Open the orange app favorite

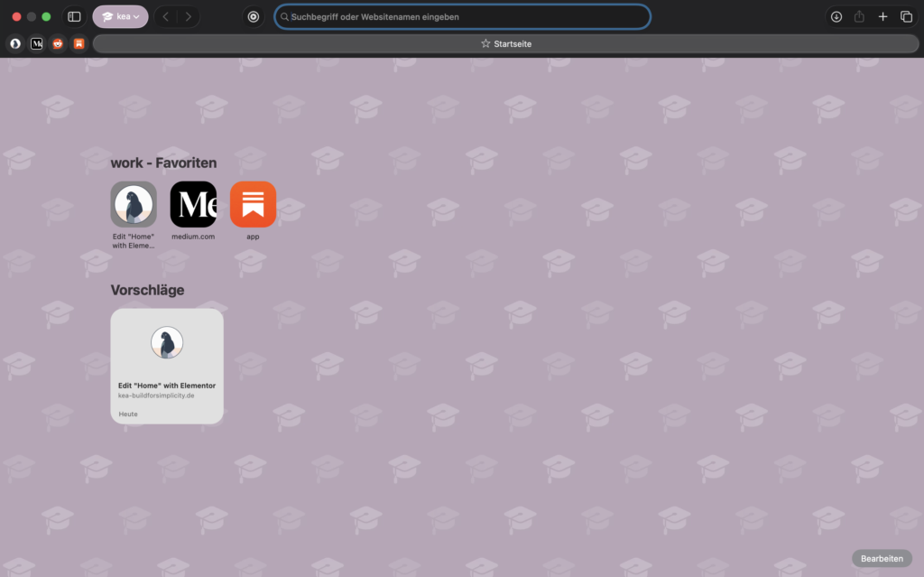click(253, 204)
